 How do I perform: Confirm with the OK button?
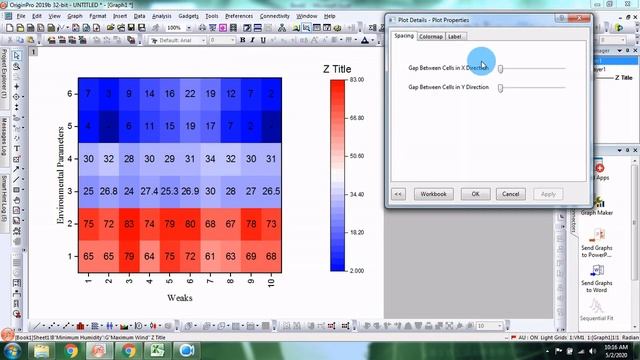click(x=476, y=194)
